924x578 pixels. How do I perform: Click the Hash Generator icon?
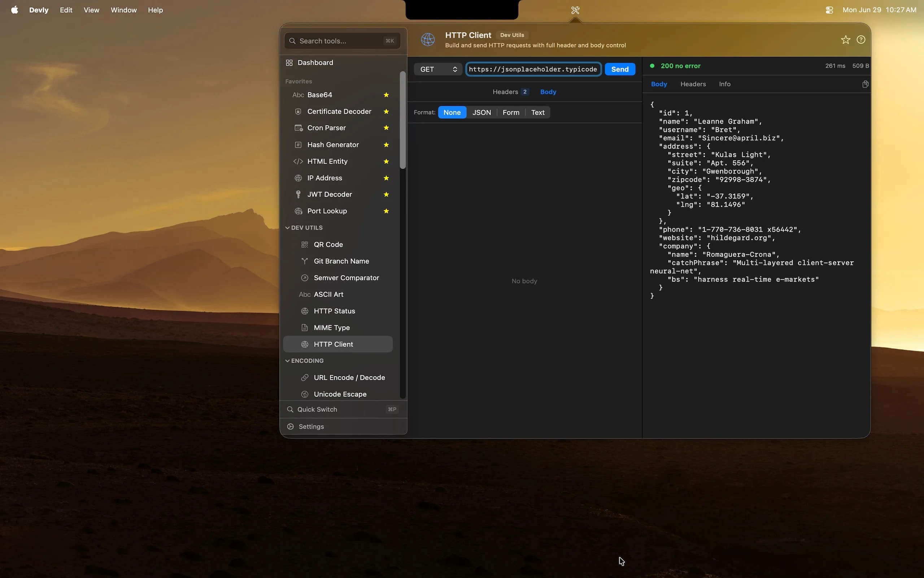tap(298, 145)
